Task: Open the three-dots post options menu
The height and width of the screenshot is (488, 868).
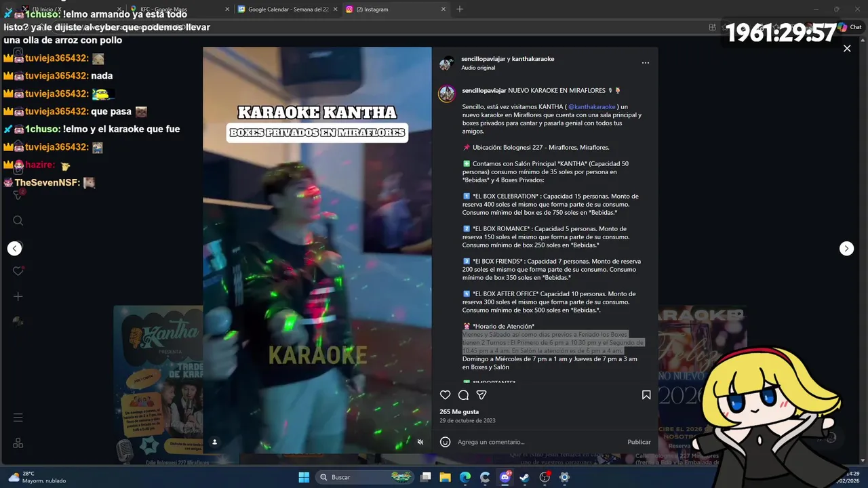Action: 646,63
